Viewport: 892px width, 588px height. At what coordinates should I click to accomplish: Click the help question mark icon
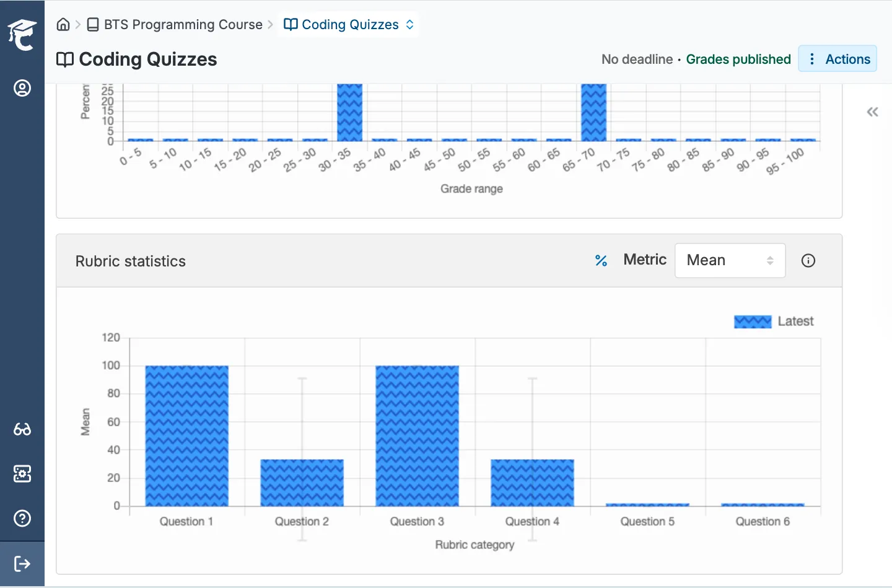click(22, 519)
